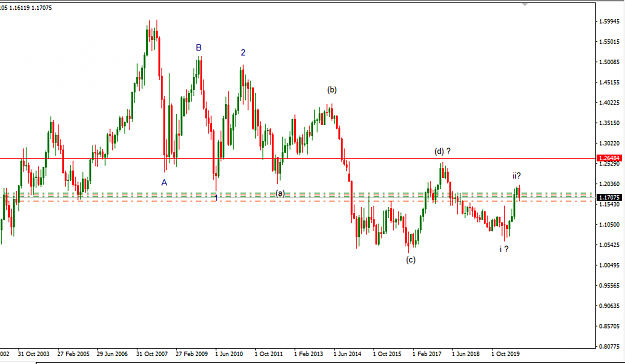
Task: Click the 1.05425 price scale label
Action: [609, 245]
